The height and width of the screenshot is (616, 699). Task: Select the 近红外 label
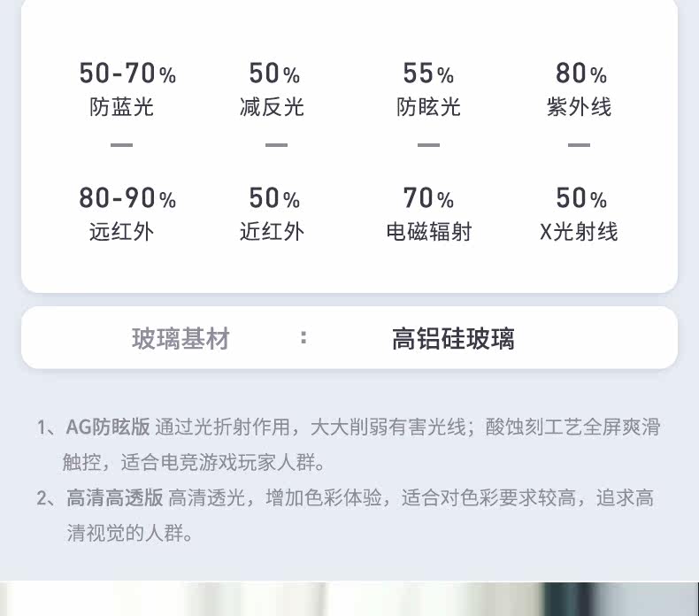click(272, 232)
